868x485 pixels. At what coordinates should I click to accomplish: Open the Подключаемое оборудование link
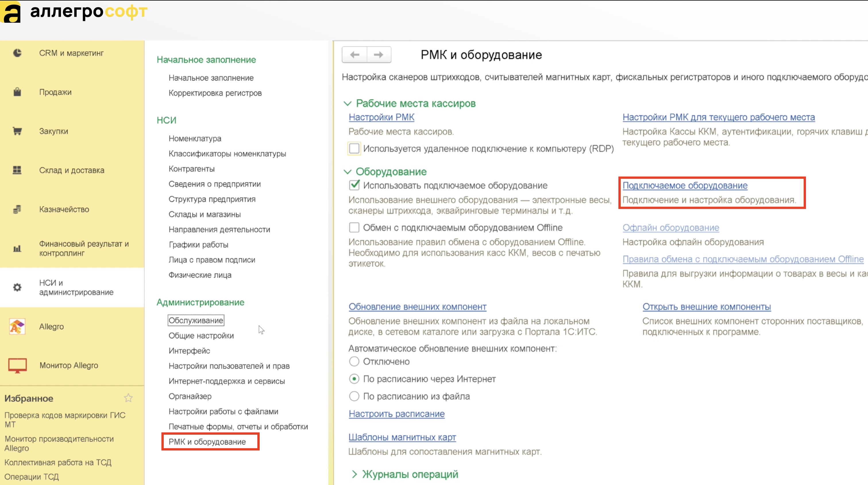[685, 185]
